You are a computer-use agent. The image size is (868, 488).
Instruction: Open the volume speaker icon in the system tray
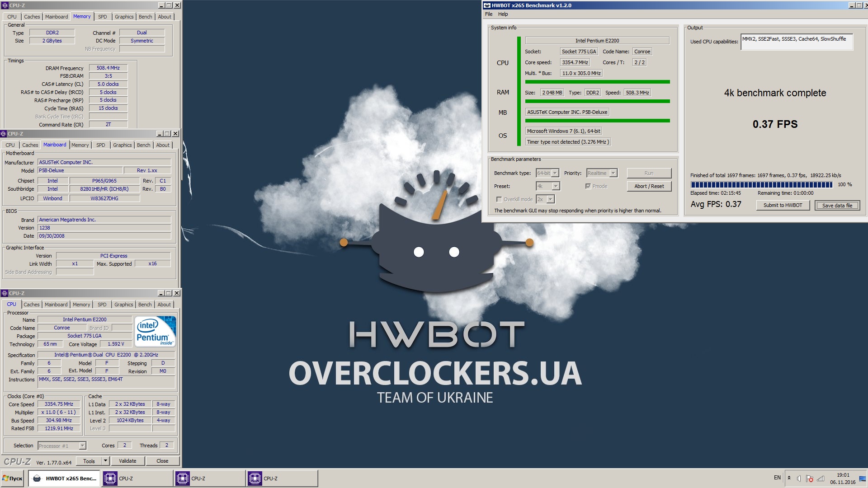tap(799, 479)
